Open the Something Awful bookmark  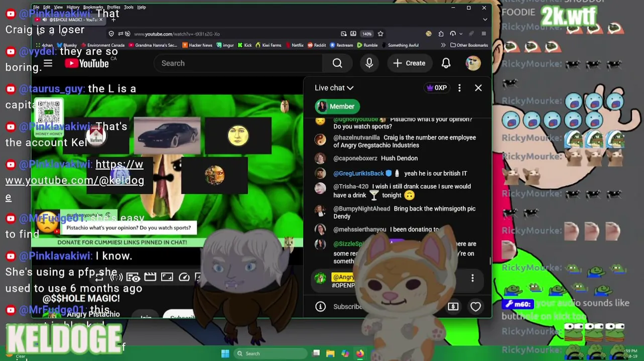[400, 45]
